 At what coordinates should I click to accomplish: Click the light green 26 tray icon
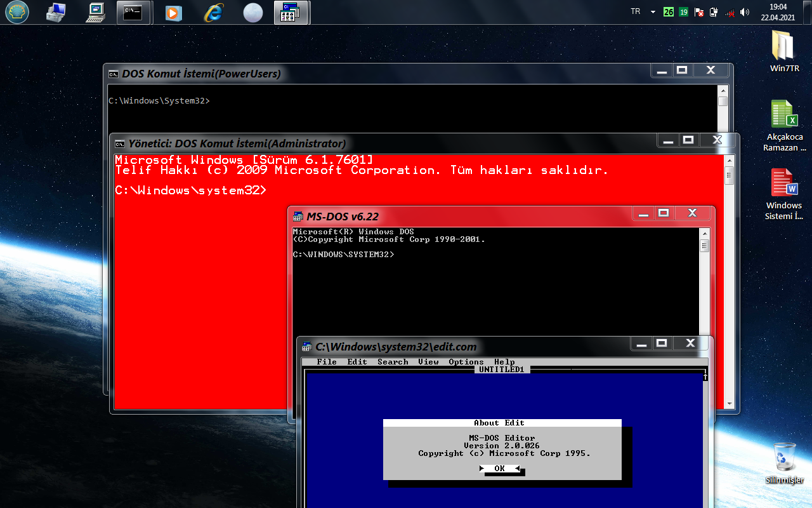pos(669,11)
